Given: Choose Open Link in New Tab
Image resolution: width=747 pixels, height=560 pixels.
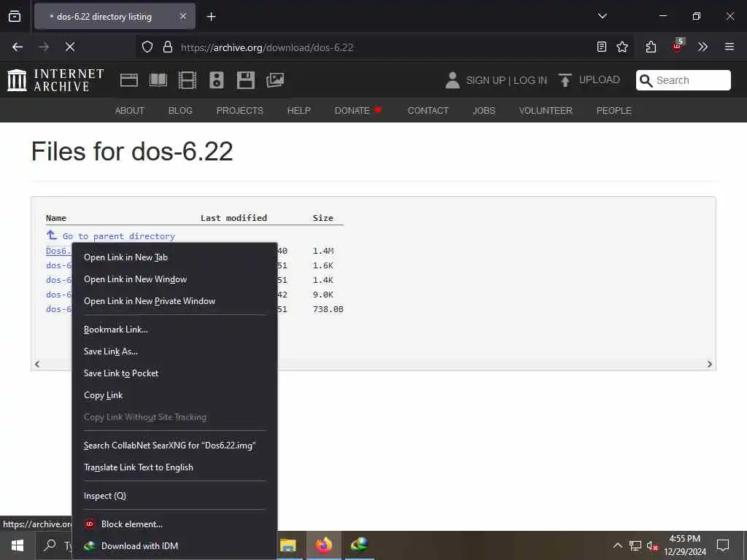Looking at the screenshot, I should click(x=174, y=257).
